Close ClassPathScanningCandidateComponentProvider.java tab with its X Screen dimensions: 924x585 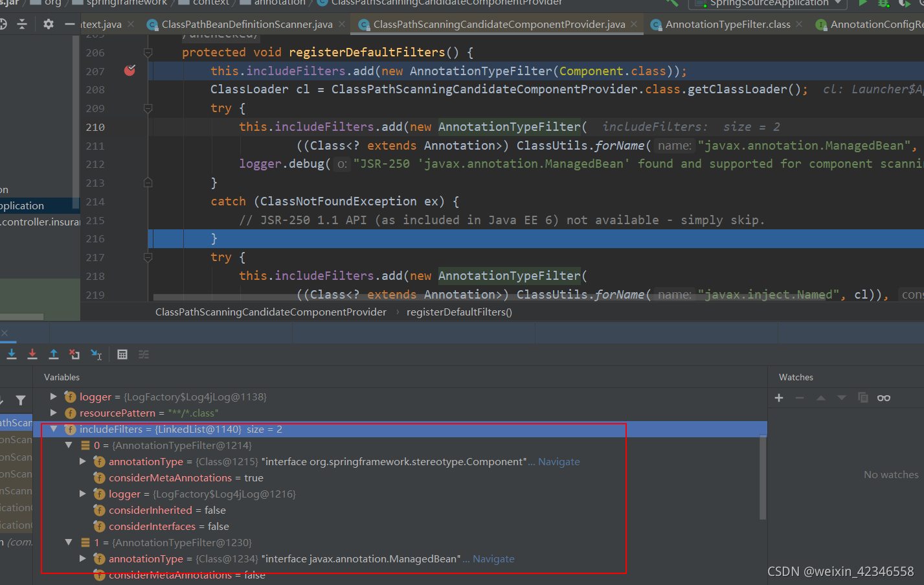pos(634,24)
